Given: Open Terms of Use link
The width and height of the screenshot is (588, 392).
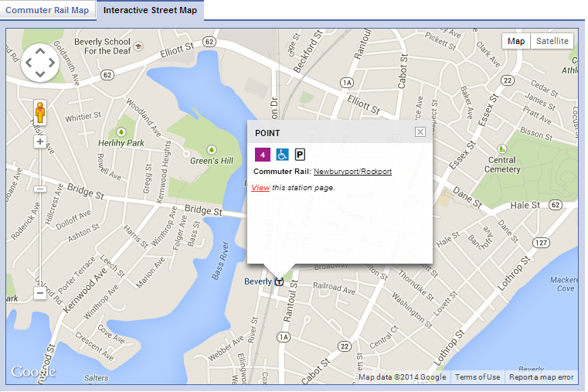Looking at the screenshot, I should click(478, 377).
